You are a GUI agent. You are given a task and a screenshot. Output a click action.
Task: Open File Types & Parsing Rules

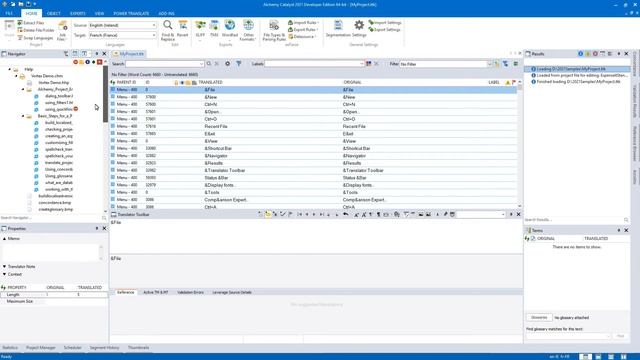pos(274,30)
